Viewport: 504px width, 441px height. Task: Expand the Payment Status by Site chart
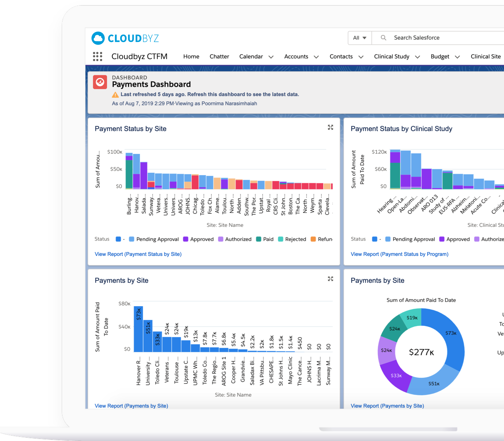pos(330,127)
